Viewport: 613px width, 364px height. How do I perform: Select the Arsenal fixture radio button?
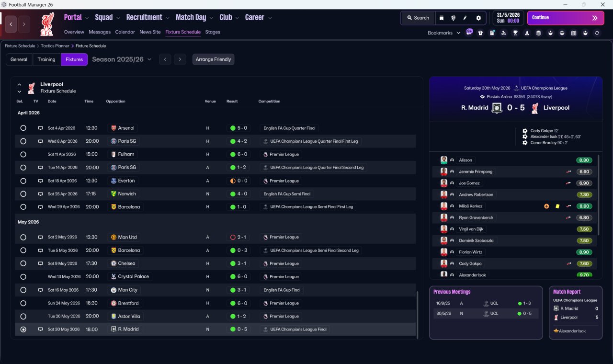click(23, 128)
